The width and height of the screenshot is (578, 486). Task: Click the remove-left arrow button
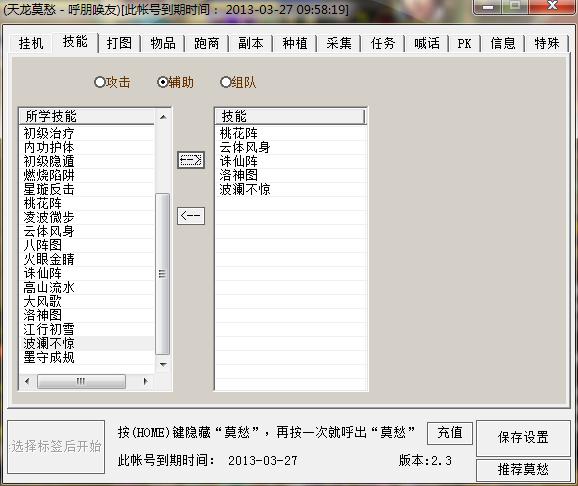pos(191,216)
